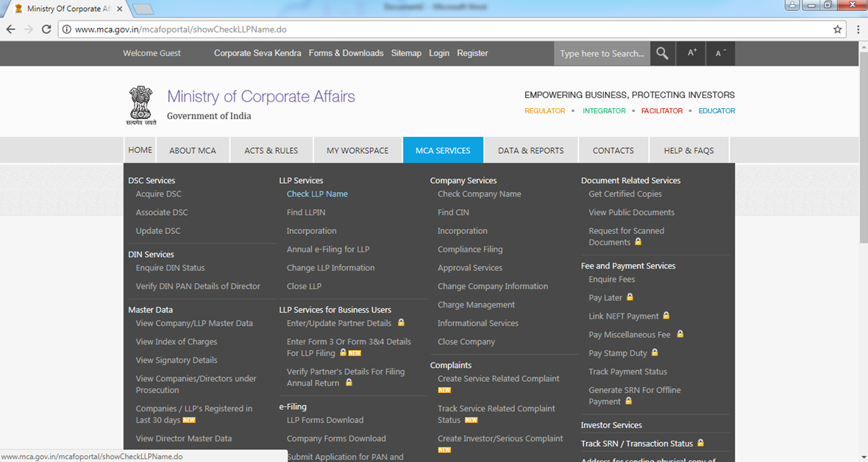The image size is (868, 462).
Task: Click the Government of India emblem logo
Action: click(141, 104)
